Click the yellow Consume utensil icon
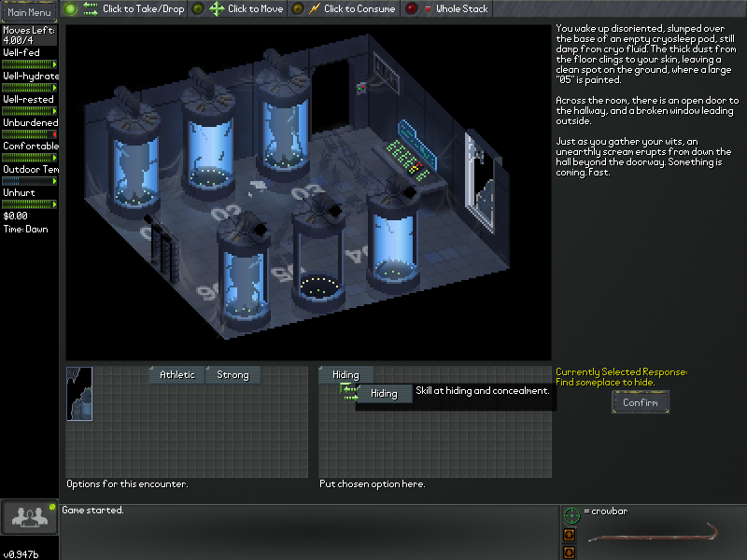Screen dimensions: 747x560 tap(314, 9)
